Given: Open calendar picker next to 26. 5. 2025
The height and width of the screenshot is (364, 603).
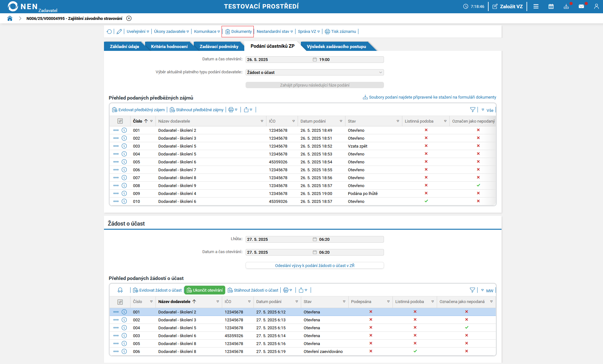Looking at the screenshot, I should click(x=315, y=59).
